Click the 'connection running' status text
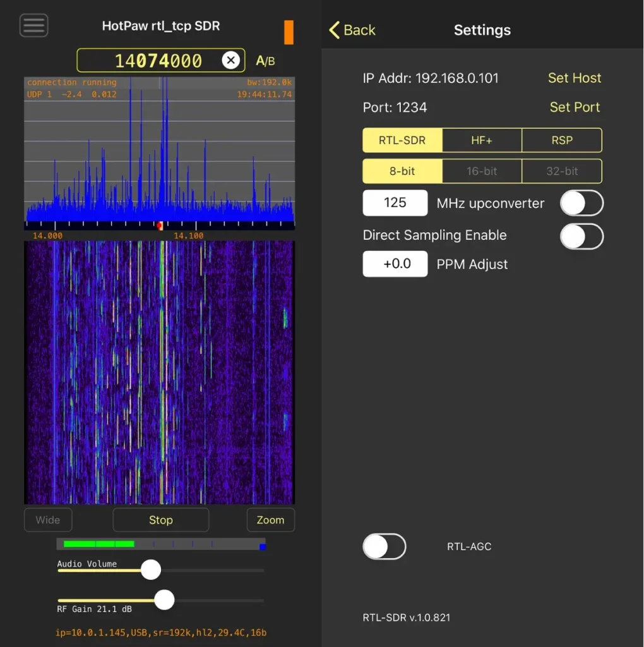Image resolution: width=644 pixels, height=647 pixels. coord(72,83)
